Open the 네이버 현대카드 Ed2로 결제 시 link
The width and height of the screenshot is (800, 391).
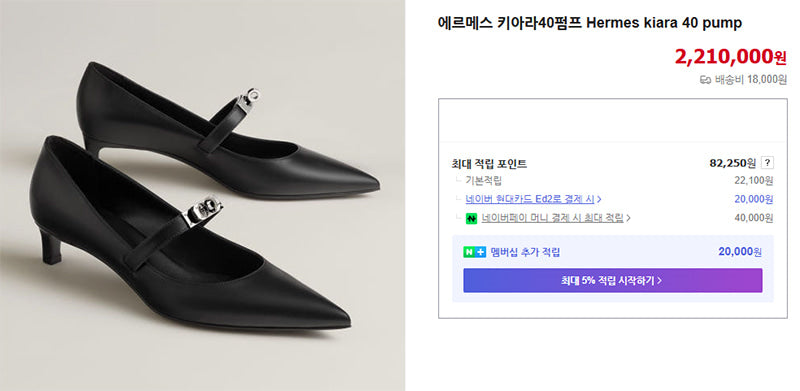pos(530,199)
